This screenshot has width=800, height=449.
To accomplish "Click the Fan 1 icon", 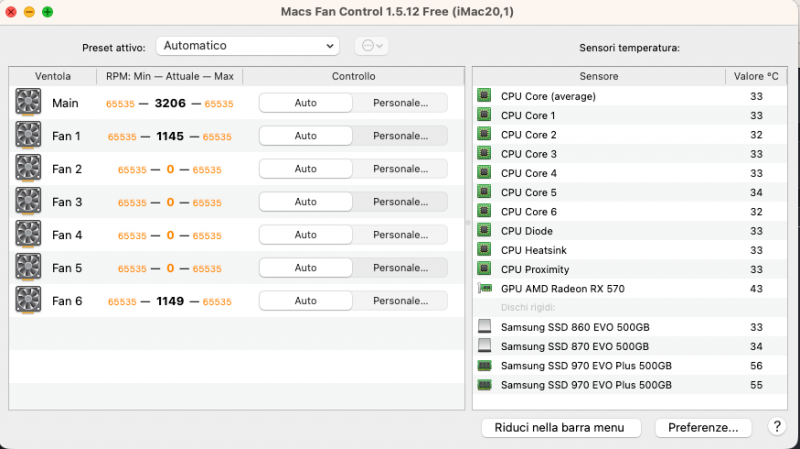I will pos(29,135).
